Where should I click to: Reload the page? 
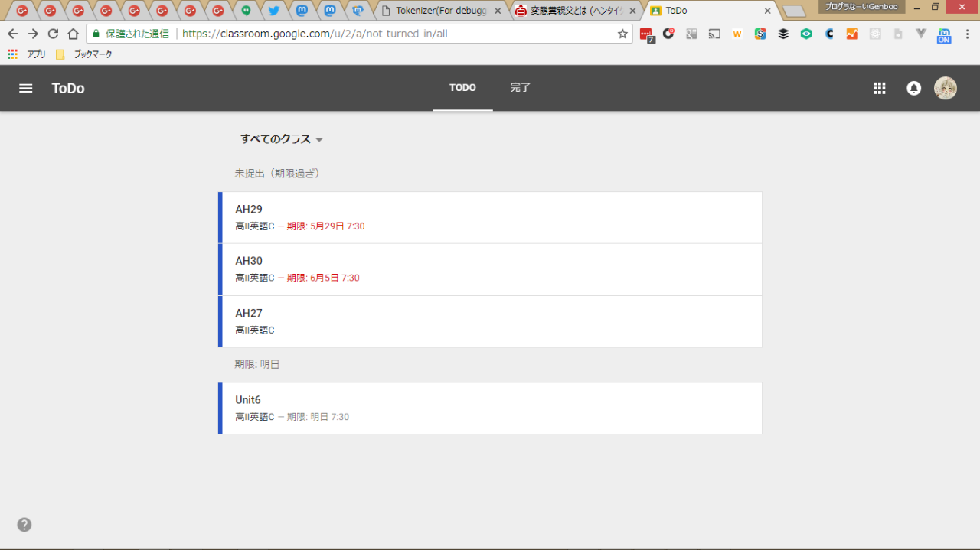(53, 34)
